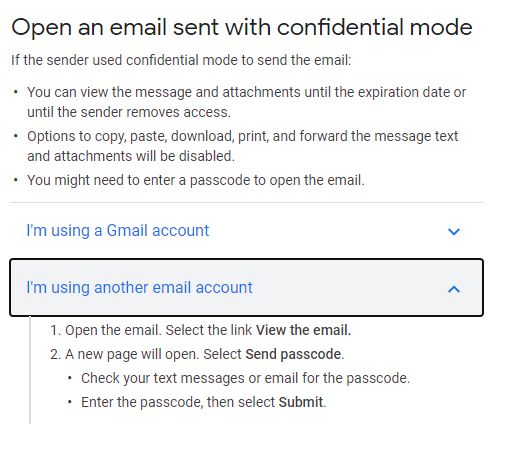The image size is (508, 460).
Task: Click the bullet about entering a passcode to open
Action: [196, 180]
